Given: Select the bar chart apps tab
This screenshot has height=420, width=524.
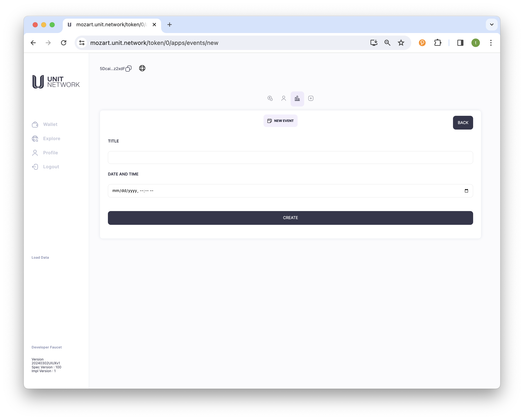Looking at the screenshot, I should (297, 99).
